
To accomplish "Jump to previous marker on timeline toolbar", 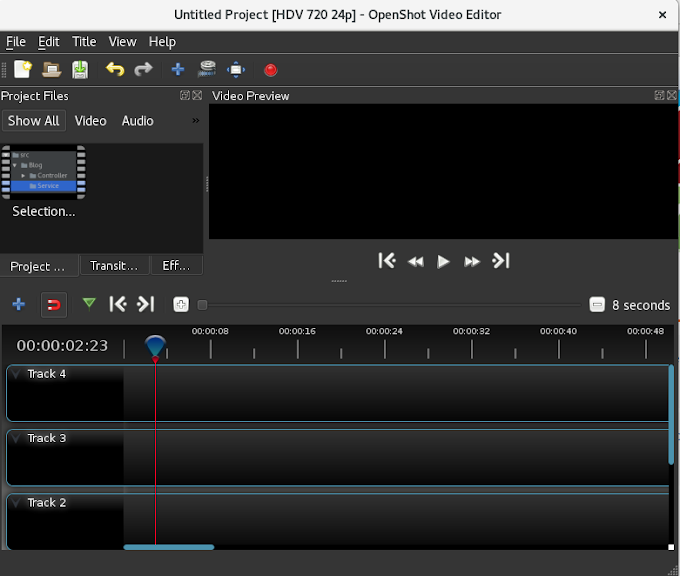I will click(x=118, y=304).
